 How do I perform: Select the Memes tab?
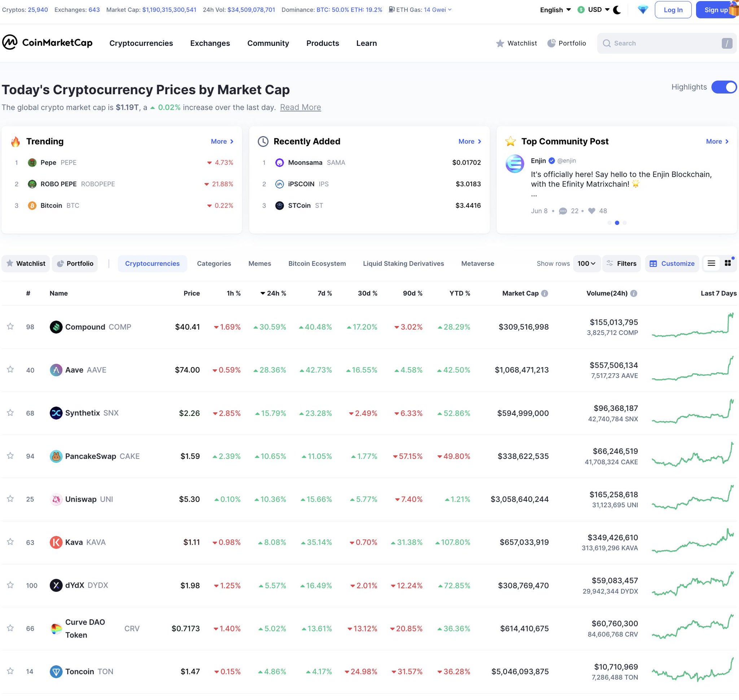[x=260, y=264]
